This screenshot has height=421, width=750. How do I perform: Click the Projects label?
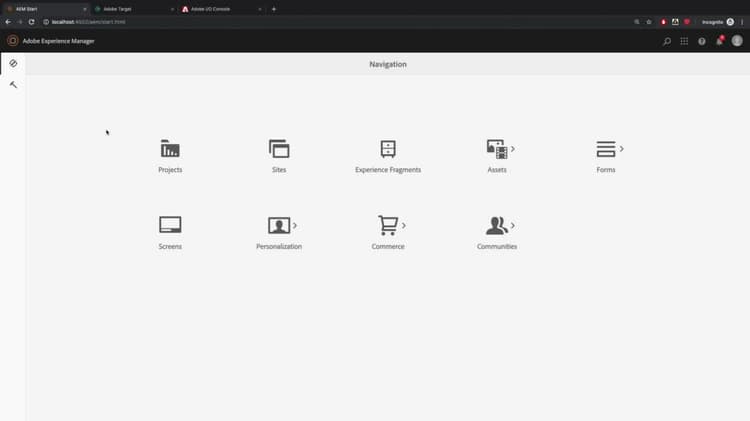[170, 170]
